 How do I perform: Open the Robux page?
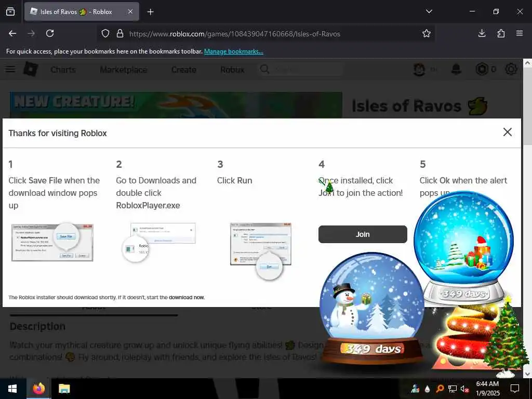click(x=232, y=70)
